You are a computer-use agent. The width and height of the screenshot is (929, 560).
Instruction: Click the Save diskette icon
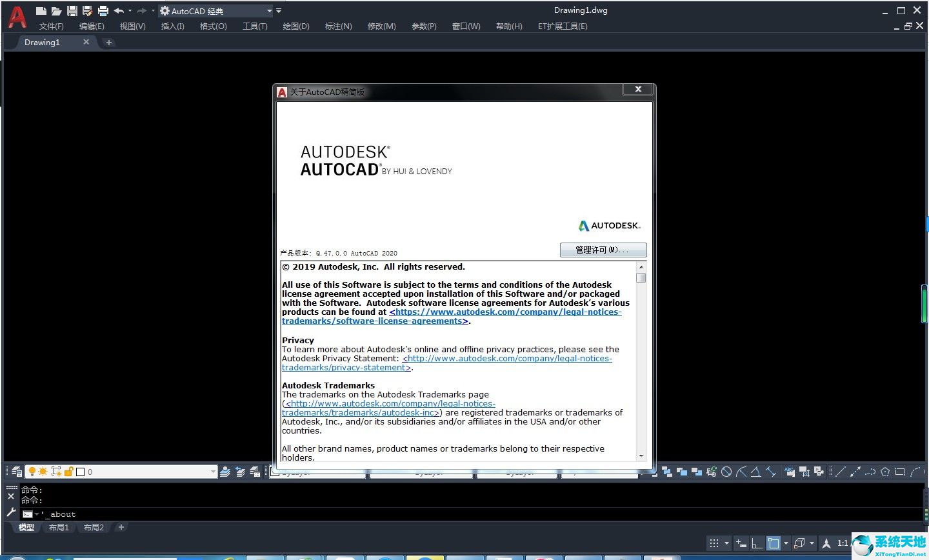tap(72, 11)
